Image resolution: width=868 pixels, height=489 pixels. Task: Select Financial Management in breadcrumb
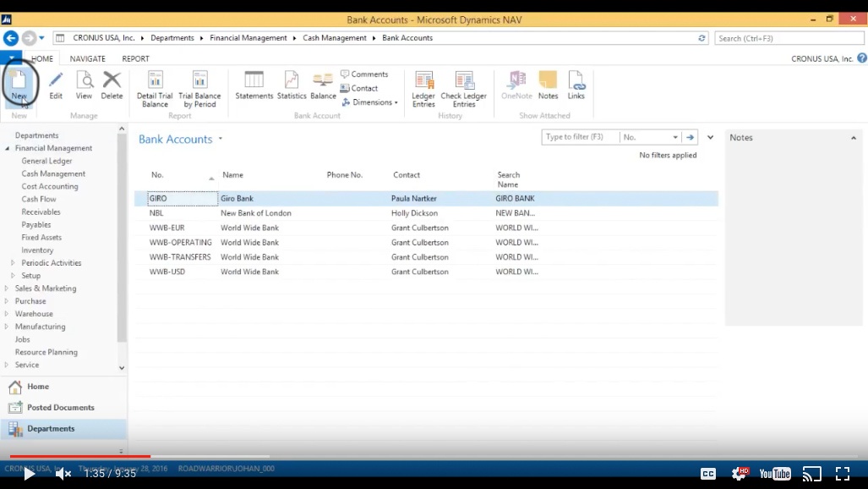pyautogui.click(x=248, y=38)
